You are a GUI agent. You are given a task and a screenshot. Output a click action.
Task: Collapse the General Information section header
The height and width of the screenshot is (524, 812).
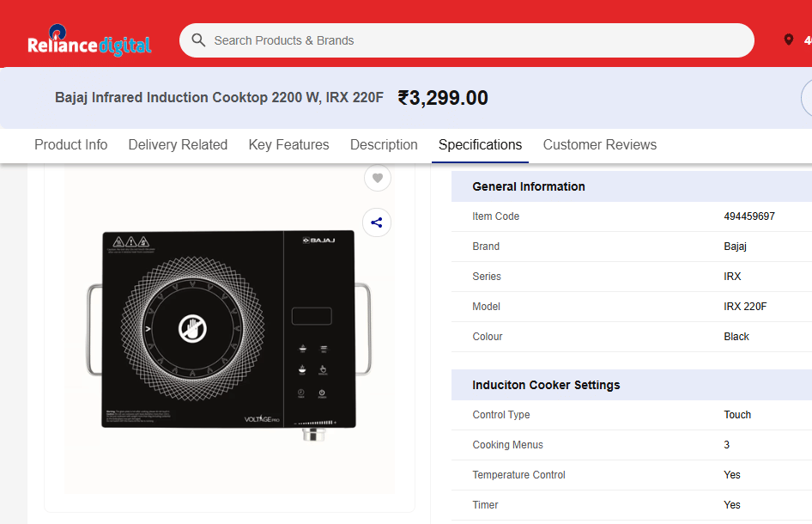coord(529,186)
